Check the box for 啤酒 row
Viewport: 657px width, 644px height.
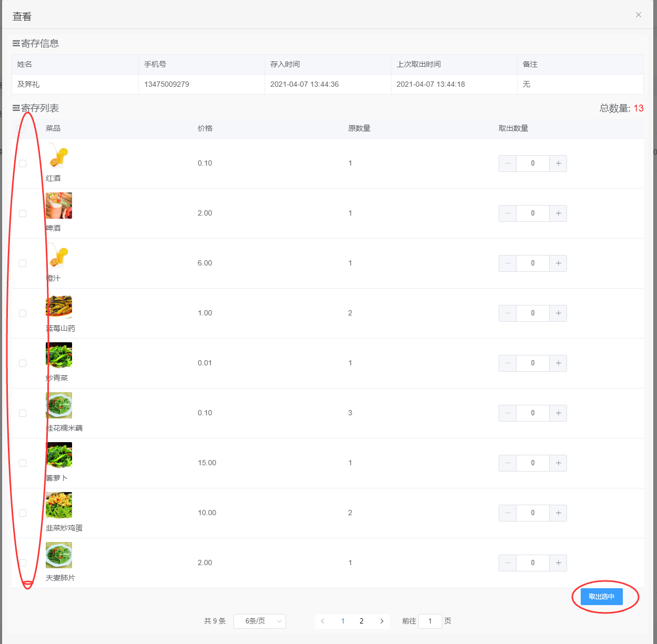(x=23, y=213)
